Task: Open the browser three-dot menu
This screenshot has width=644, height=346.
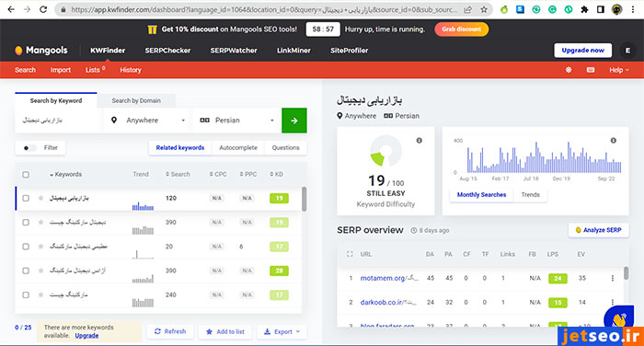Action: tap(633, 9)
